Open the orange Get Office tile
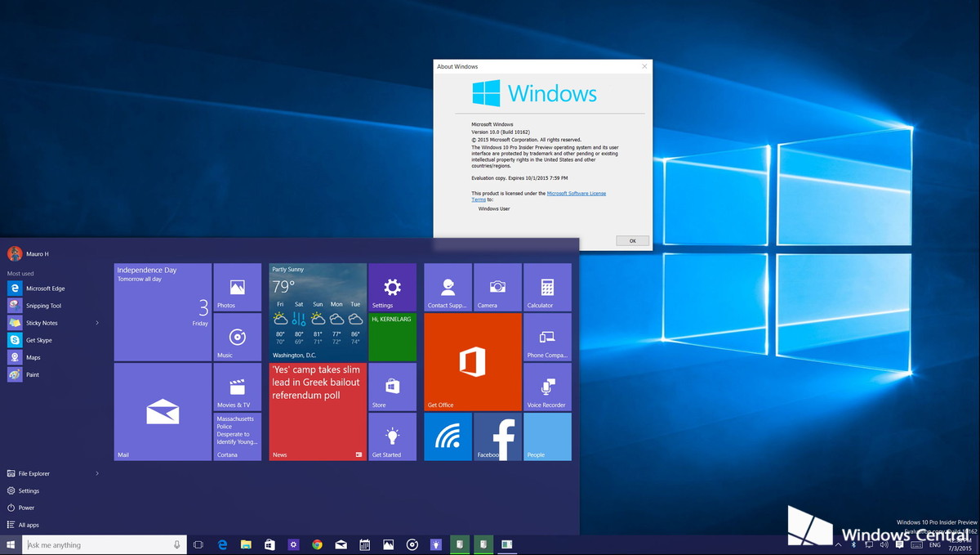The image size is (980, 555). pyautogui.click(x=473, y=362)
